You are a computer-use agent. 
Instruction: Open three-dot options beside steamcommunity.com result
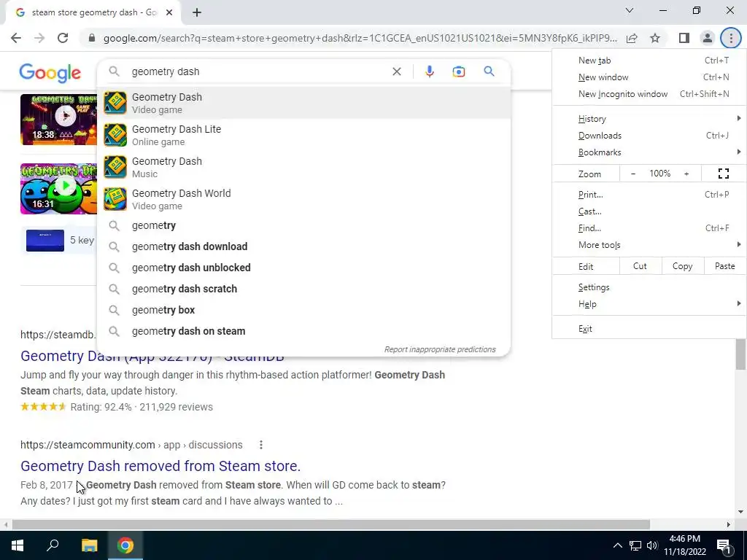pos(260,445)
